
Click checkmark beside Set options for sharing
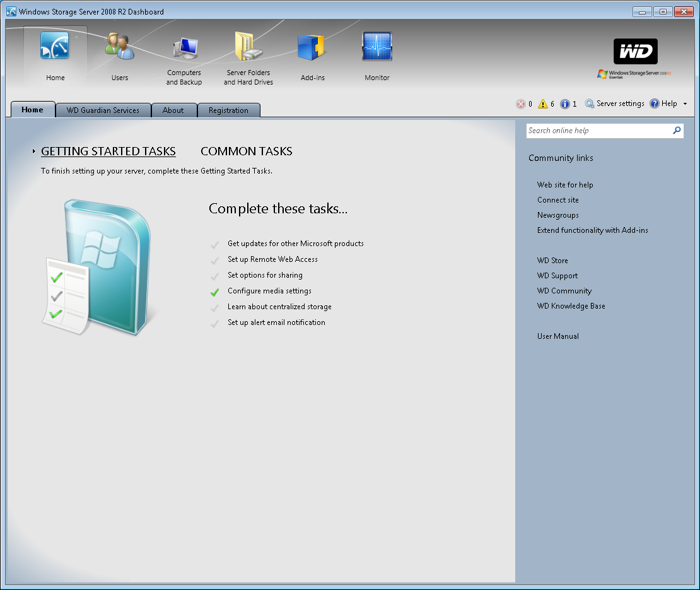tap(215, 276)
